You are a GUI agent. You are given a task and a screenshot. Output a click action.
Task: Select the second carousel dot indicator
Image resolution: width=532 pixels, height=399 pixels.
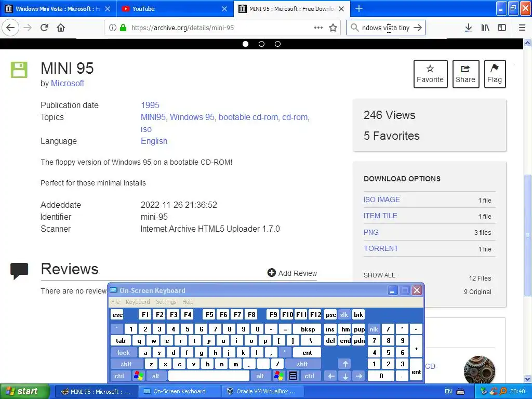coord(261,44)
